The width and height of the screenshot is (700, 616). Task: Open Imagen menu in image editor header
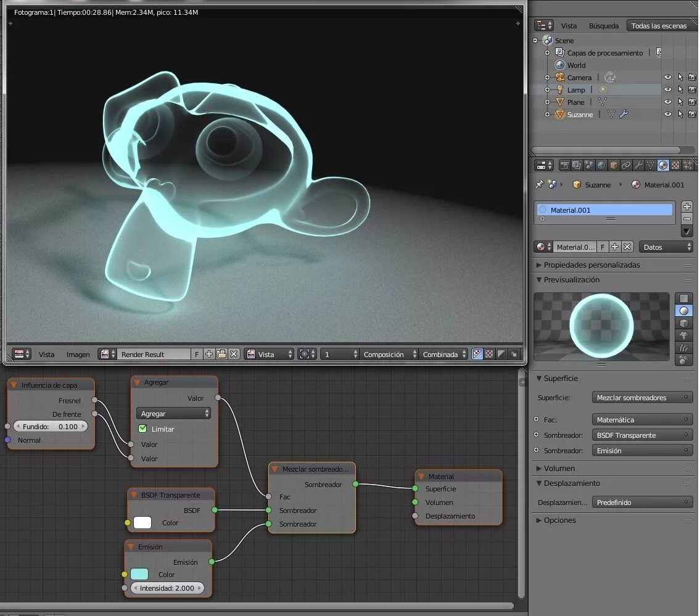pos(78,354)
